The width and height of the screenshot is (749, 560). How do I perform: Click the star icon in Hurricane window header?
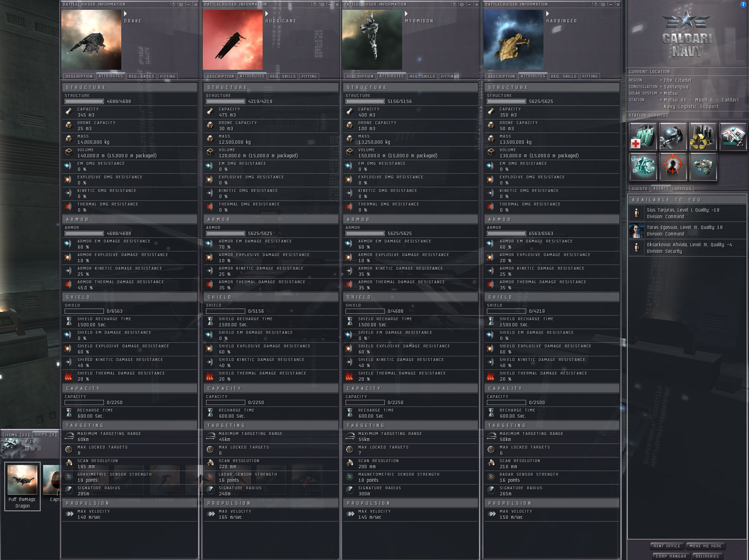[x=315, y=4]
